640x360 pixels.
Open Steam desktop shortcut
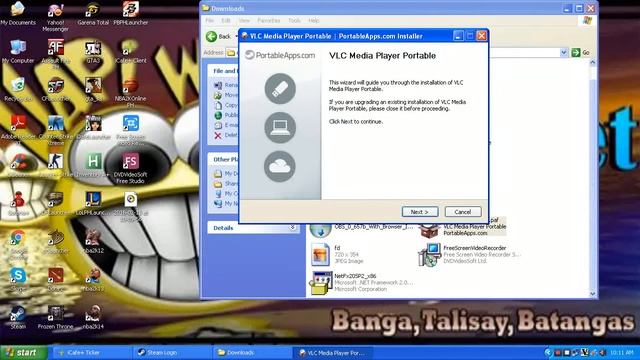coord(18,317)
